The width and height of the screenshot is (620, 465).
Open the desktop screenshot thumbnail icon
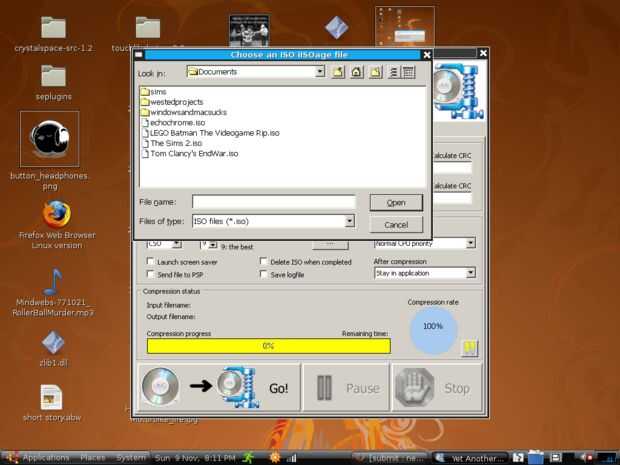405,26
